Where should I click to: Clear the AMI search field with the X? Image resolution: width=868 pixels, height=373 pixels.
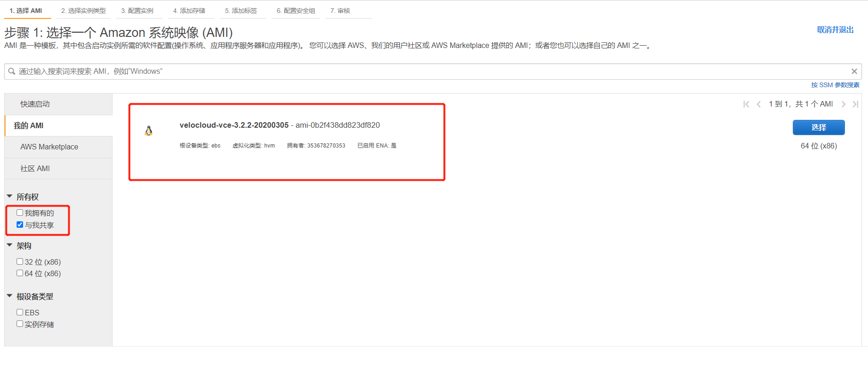click(x=854, y=71)
